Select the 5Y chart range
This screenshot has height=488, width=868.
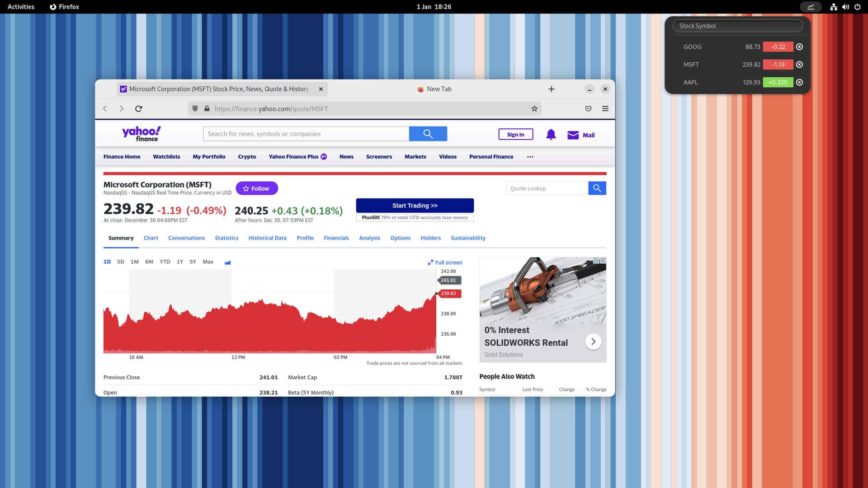pos(193,262)
